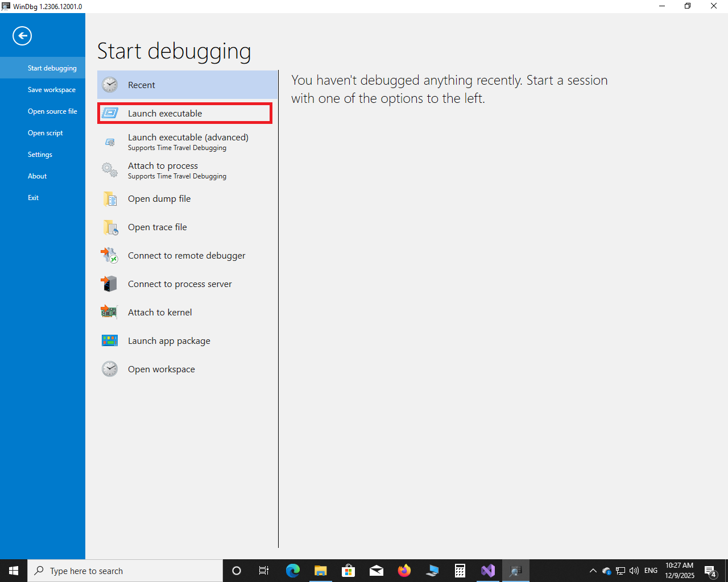Click the Connect to process server icon

point(110,284)
